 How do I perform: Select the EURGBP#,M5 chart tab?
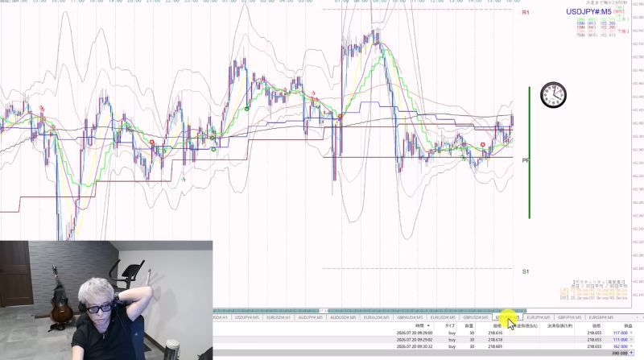point(601,317)
